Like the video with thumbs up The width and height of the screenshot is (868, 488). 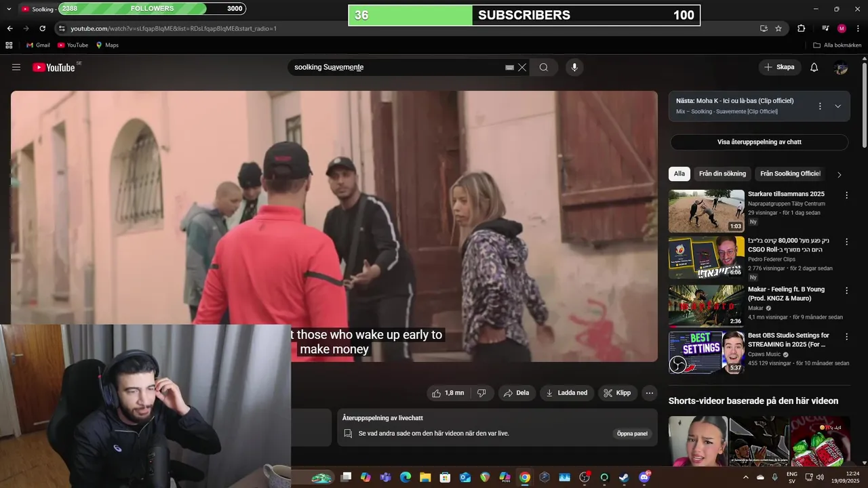tap(448, 393)
